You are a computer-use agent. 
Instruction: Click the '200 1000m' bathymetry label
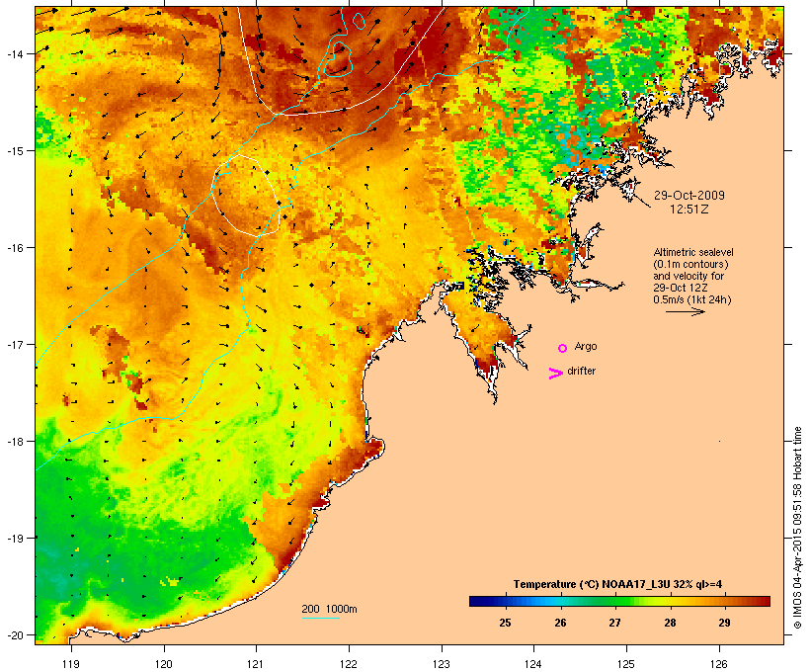tap(329, 609)
